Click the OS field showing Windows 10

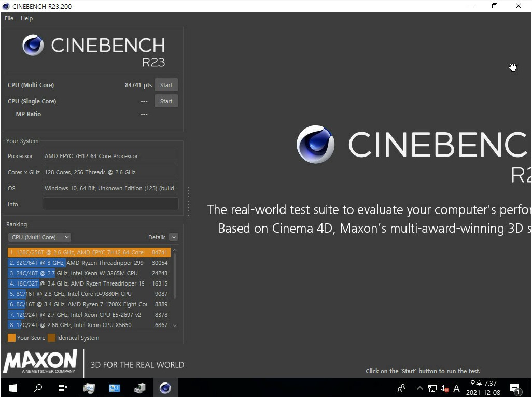coord(110,188)
